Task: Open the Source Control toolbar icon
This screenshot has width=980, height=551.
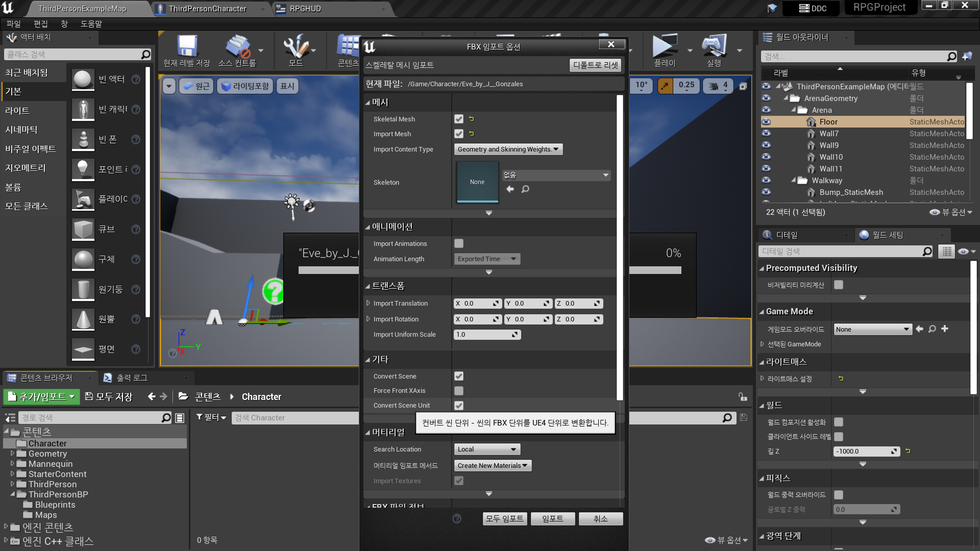Action: [237, 46]
